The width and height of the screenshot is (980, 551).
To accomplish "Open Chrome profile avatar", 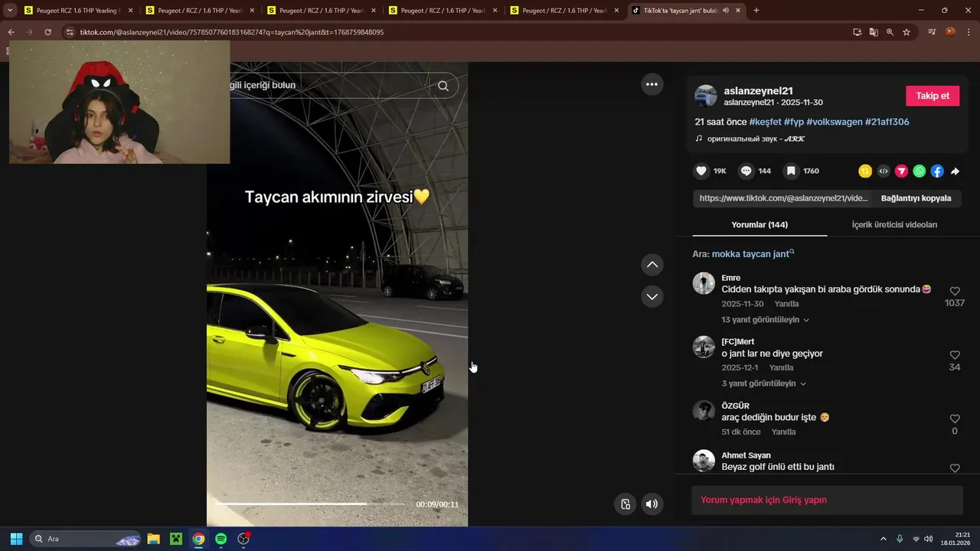I will coord(950,32).
